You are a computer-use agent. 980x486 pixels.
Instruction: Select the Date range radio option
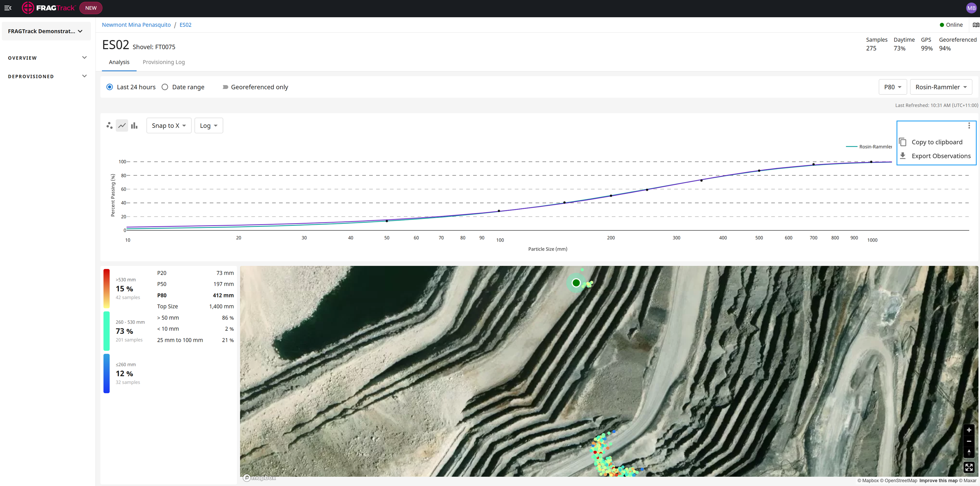[165, 87]
